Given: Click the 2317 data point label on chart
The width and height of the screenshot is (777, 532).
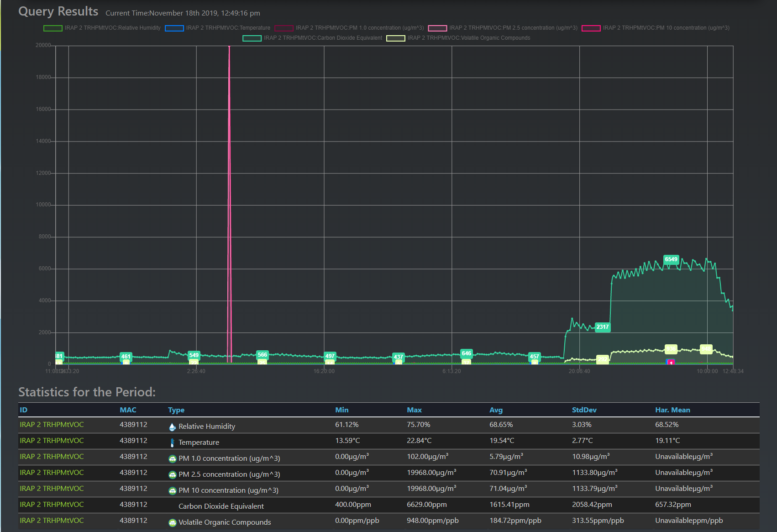Looking at the screenshot, I should pos(602,327).
